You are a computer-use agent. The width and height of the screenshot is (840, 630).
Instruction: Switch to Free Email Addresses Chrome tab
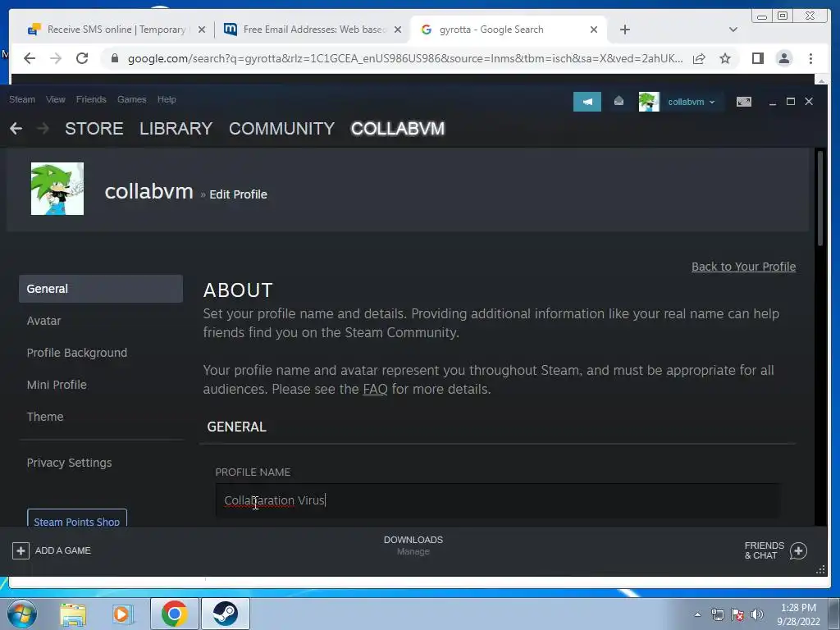coord(313,30)
